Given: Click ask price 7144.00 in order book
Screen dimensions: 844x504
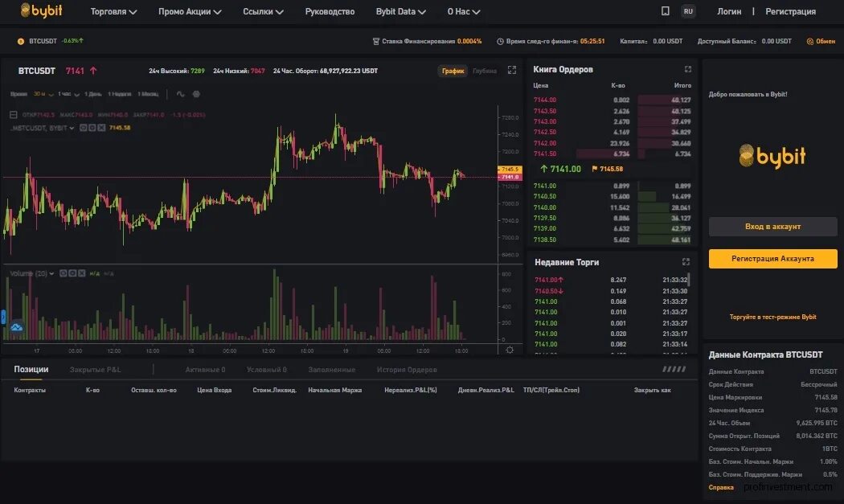Looking at the screenshot, I should 545,100.
